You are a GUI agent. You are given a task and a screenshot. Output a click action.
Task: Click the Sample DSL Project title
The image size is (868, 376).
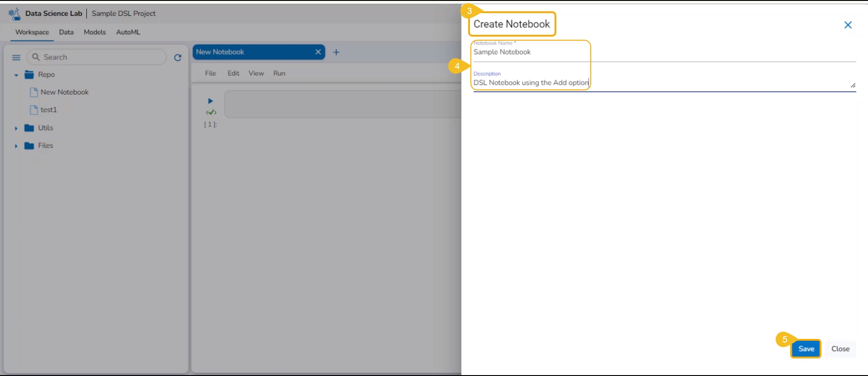(123, 14)
